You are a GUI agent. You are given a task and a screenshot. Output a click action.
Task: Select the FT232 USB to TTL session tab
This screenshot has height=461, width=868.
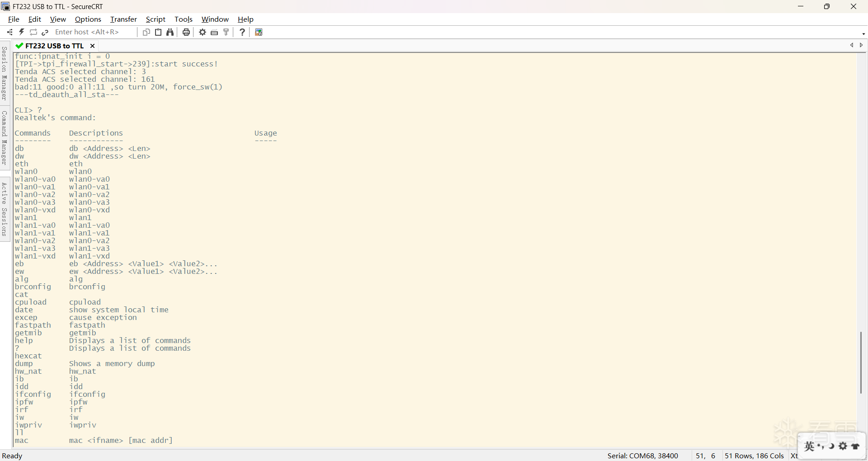click(x=55, y=46)
